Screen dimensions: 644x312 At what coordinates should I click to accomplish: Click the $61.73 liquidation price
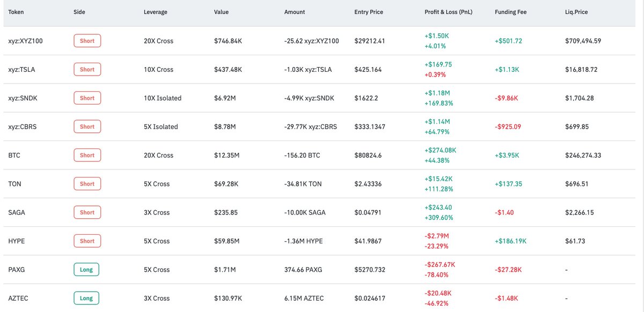pos(575,241)
